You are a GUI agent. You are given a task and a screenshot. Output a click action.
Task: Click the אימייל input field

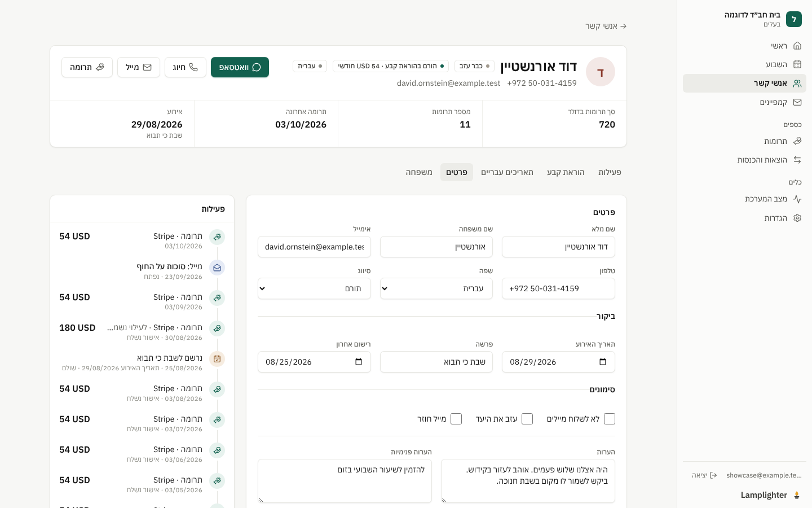pyautogui.click(x=314, y=247)
